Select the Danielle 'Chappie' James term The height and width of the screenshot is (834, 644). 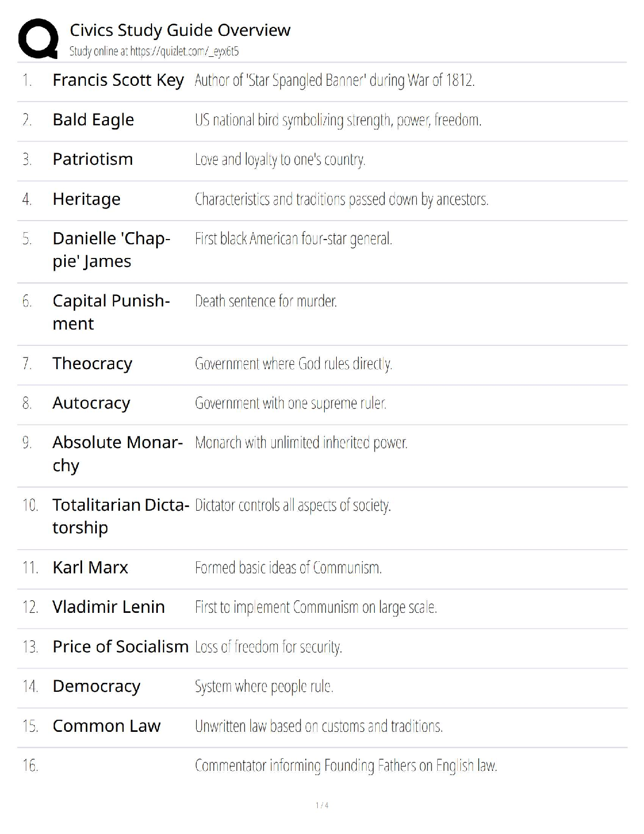(x=111, y=250)
